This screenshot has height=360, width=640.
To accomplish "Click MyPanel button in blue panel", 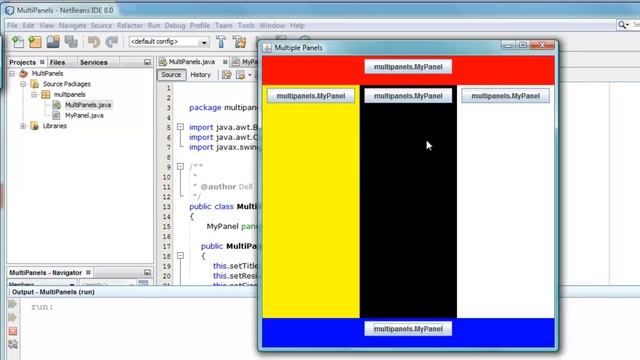I will tap(408, 329).
